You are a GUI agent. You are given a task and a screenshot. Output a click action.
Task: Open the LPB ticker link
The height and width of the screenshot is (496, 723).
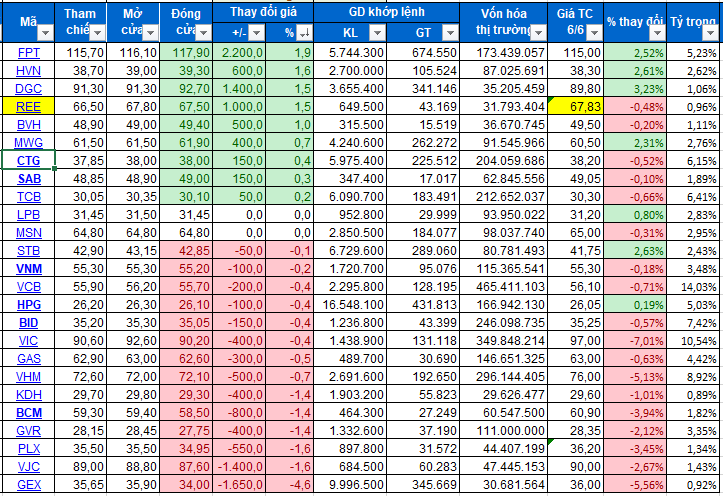29,215
